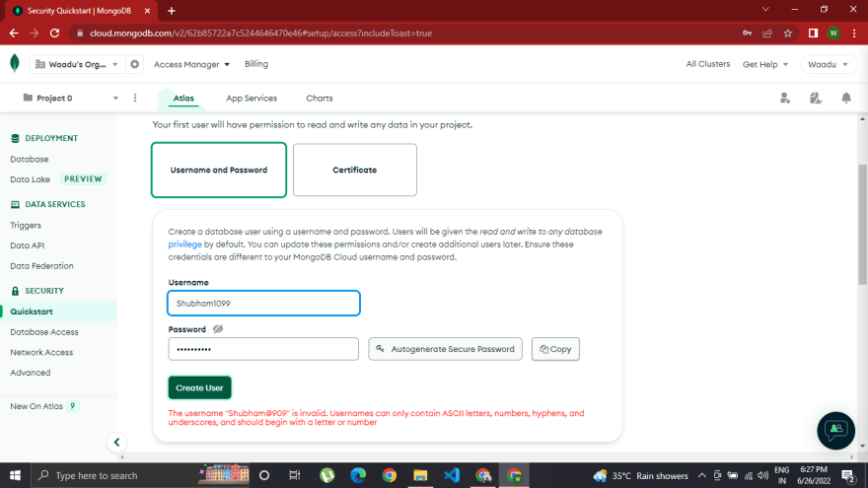
Task: Expand the Project 0 selector
Action: (x=70, y=98)
